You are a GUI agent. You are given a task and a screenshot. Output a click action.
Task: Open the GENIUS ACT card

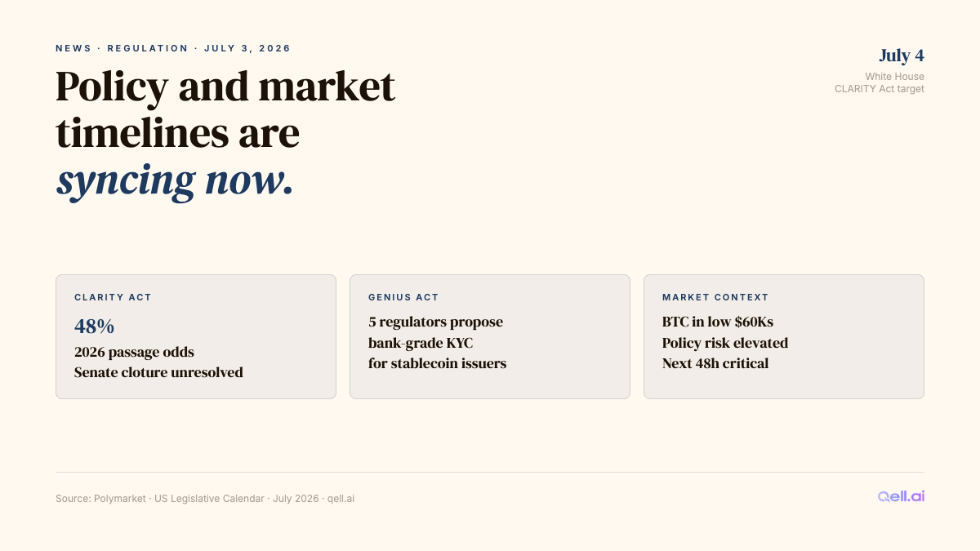pos(490,336)
